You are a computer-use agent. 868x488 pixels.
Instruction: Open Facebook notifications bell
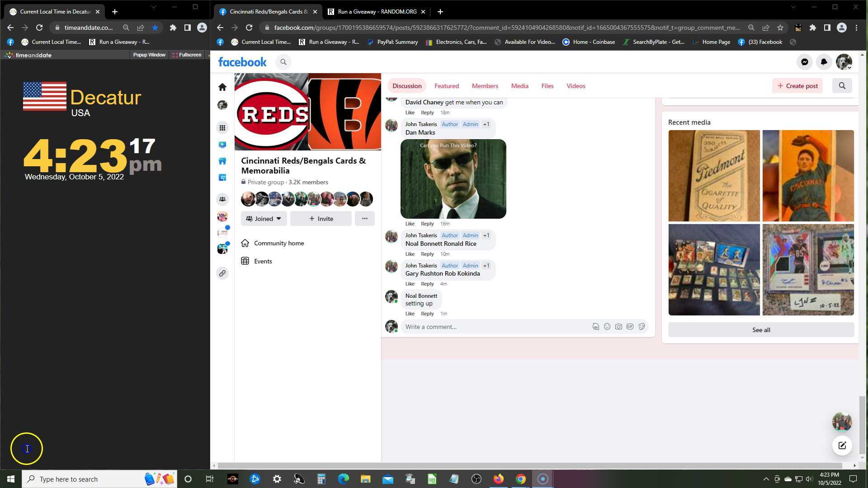coord(824,62)
